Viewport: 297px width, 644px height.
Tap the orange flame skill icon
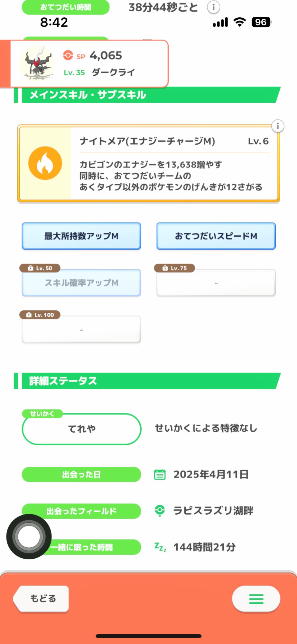pos(45,163)
